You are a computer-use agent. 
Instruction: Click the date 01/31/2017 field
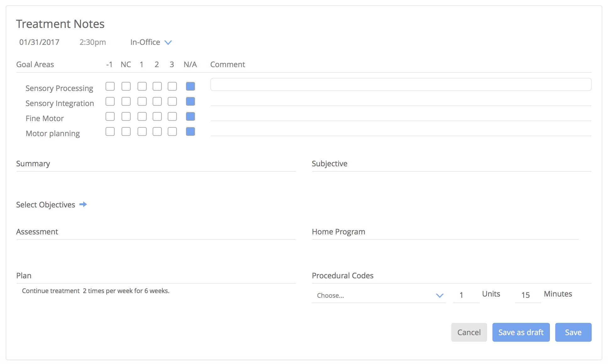pyautogui.click(x=39, y=42)
